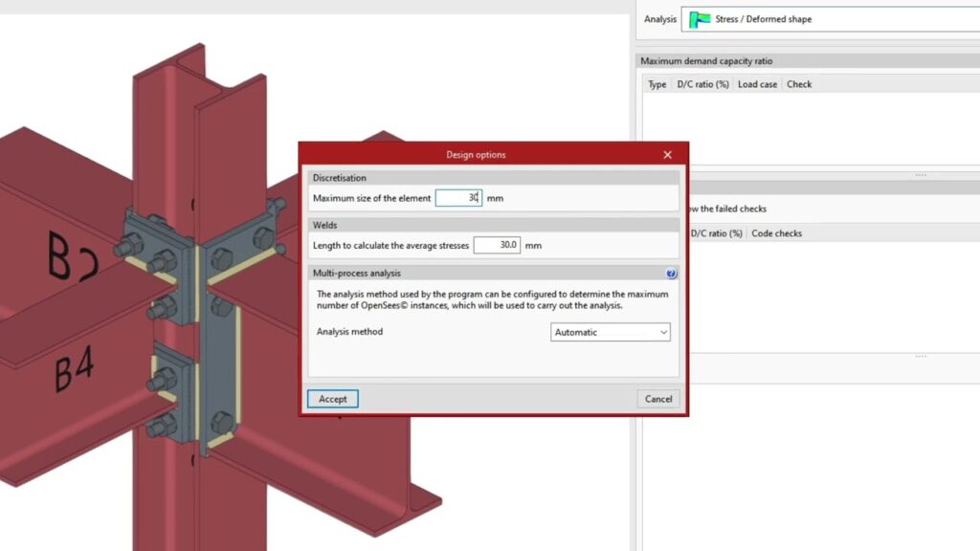Click the Maximum size of the element field
Screen dimensions: 980x551
(x=458, y=198)
